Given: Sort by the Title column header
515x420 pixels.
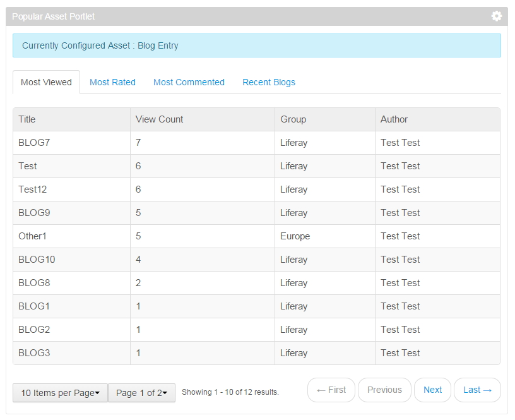Looking at the screenshot, I should point(27,119).
